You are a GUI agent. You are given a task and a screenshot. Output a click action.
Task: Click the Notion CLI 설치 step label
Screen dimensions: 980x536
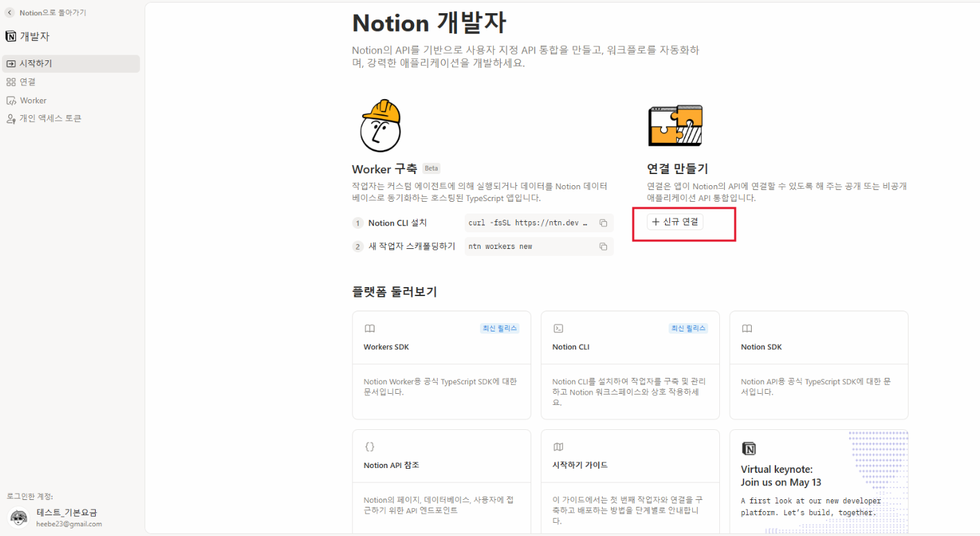(x=397, y=223)
